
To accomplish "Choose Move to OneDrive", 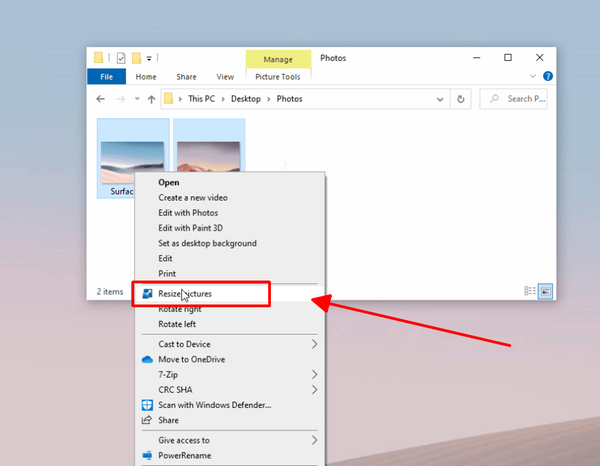I will [x=230, y=359].
